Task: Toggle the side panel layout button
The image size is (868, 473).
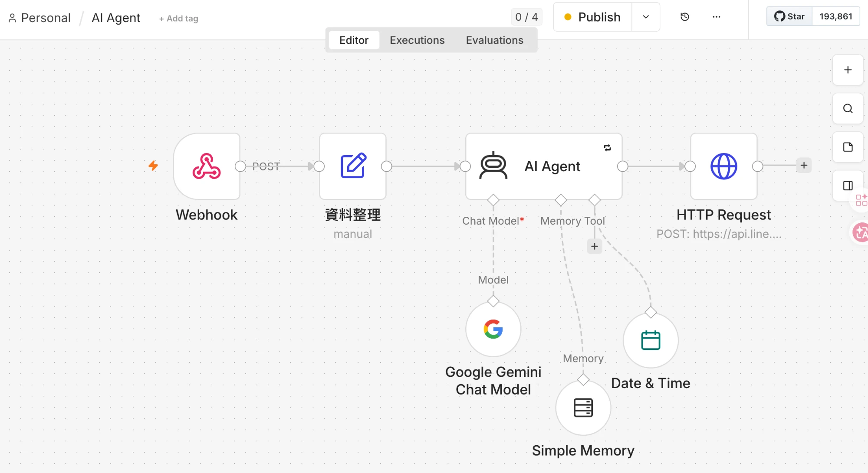Action: click(848, 186)
